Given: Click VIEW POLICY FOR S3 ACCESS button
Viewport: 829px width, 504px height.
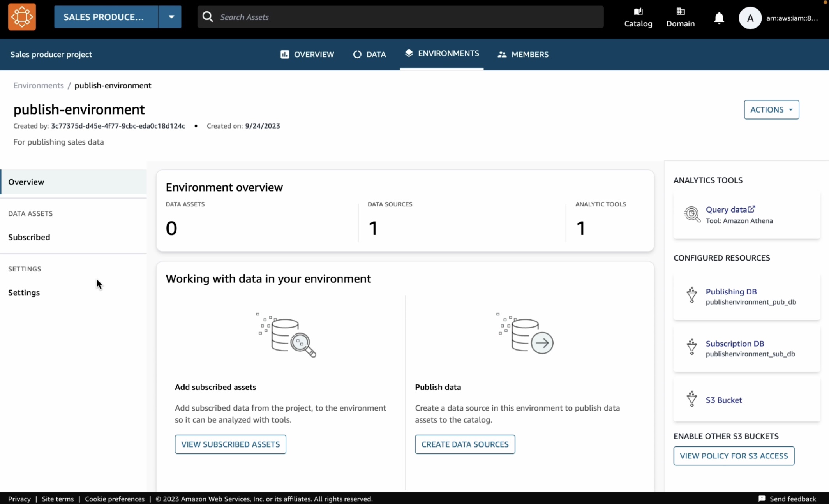Looking at the screenshot, I should coord(734,455).
